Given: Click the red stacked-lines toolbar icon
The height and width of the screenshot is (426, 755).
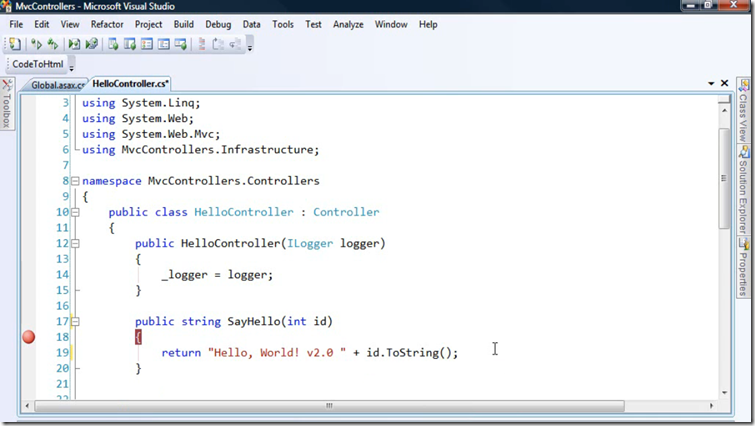Looking at the screenshot, I should point(202,44).
